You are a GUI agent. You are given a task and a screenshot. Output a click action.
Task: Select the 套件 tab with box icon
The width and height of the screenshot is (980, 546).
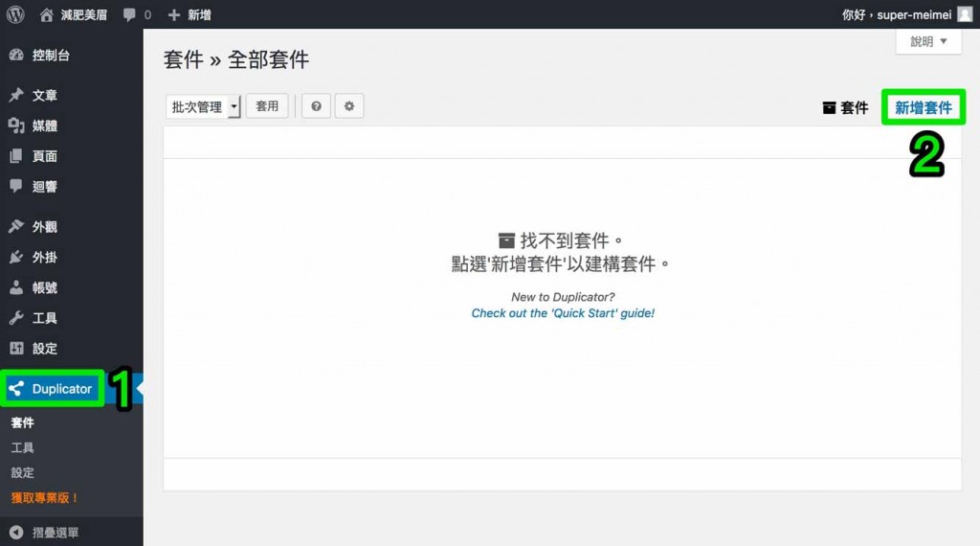[x=845, y=107]
